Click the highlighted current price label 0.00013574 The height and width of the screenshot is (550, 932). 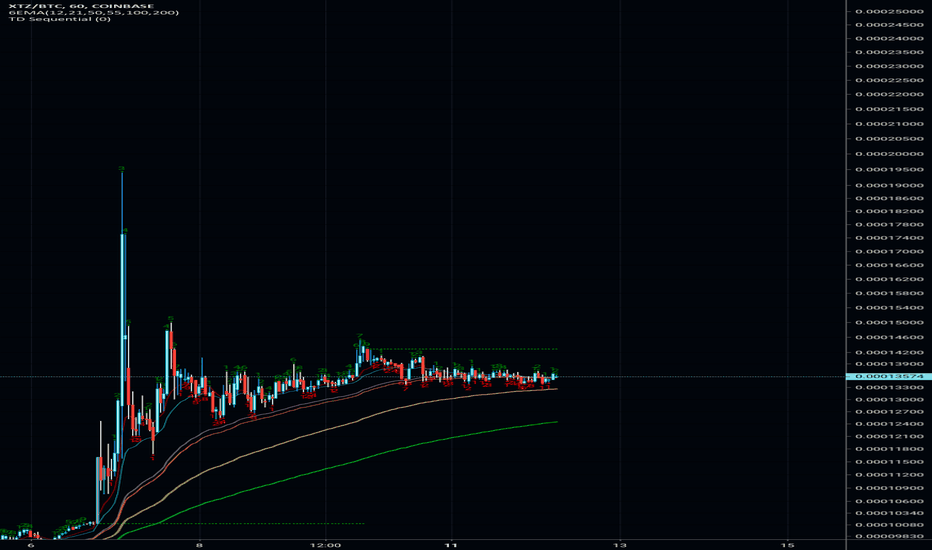click(x=889, y=376)
